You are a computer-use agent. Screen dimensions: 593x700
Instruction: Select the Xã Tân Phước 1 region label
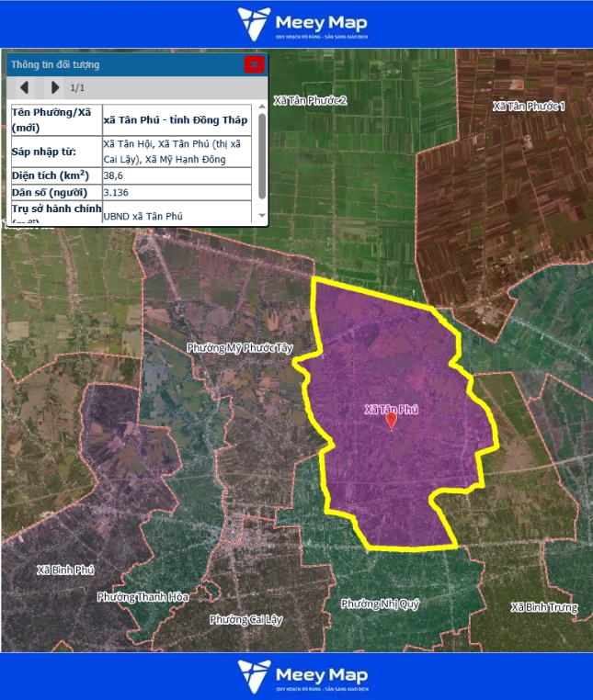click(x=529, y=107)
